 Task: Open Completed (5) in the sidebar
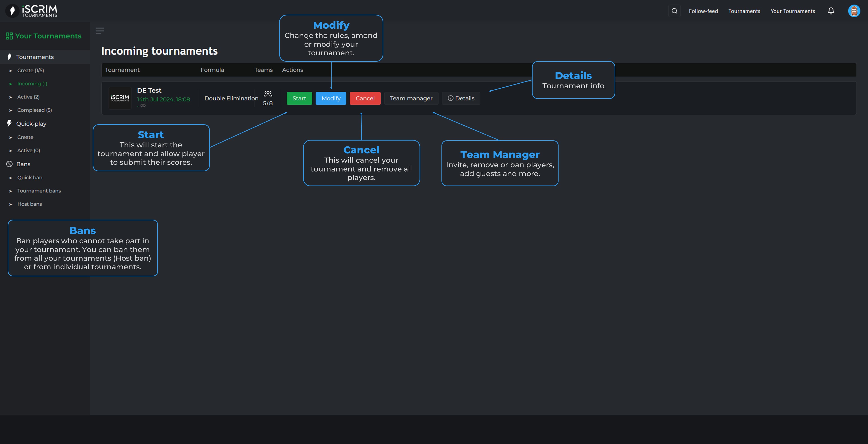(34, 110)
